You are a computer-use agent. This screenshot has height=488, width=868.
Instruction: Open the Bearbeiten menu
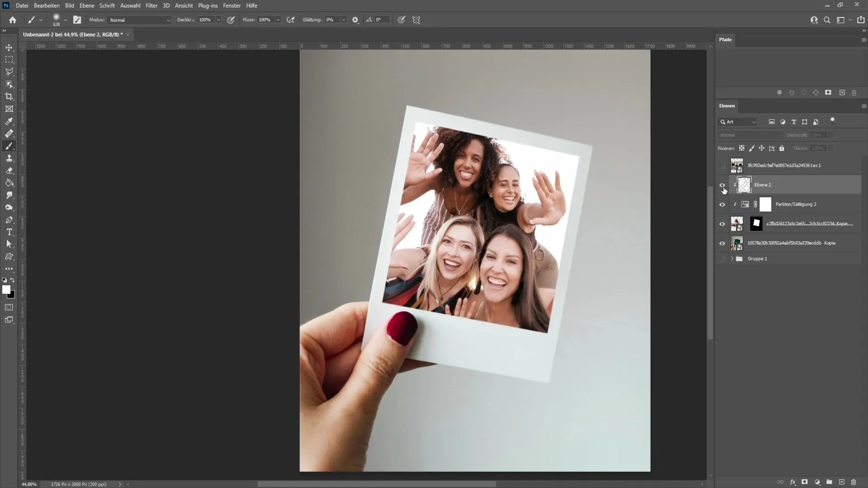(x=47, y=5)
